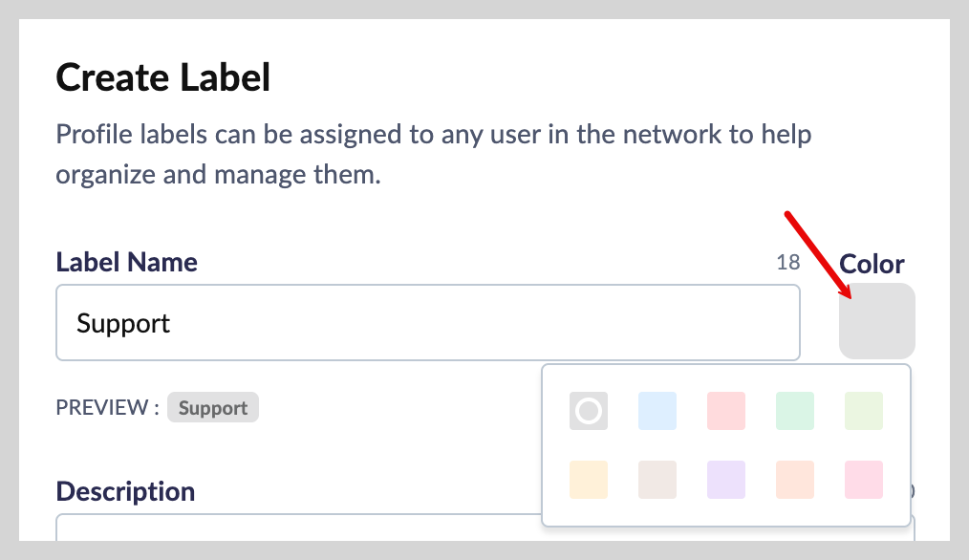Open the Color picker gray square button
The height and width of the screenshot is (560, 969).
[x=876, y=321]
